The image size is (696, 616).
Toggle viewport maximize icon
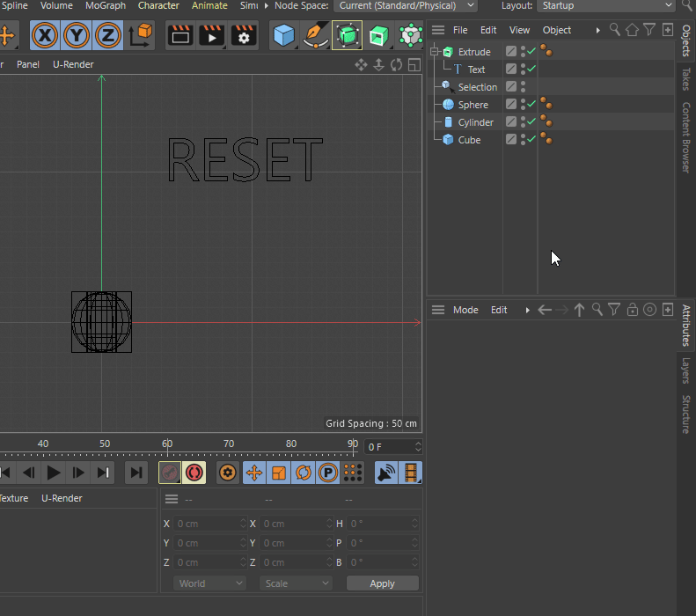[414, 65]
